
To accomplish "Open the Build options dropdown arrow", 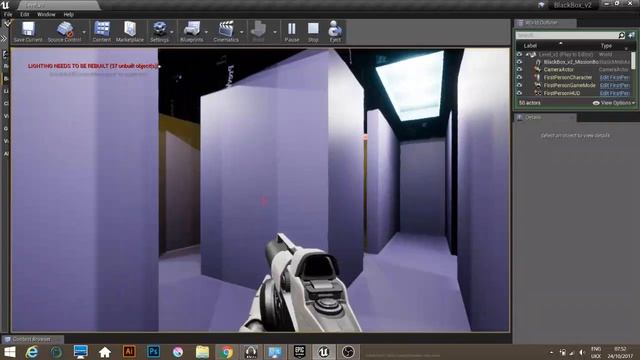I will click(275, 32).
